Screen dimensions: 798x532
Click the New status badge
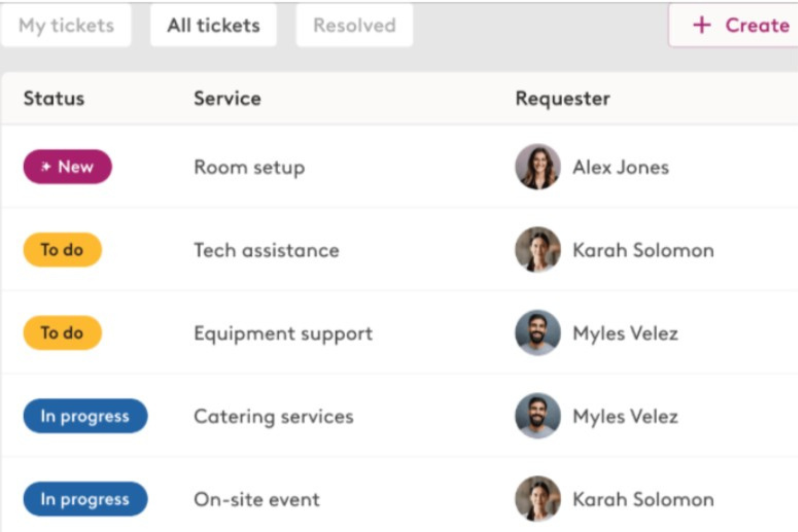[x=68, y=167]
